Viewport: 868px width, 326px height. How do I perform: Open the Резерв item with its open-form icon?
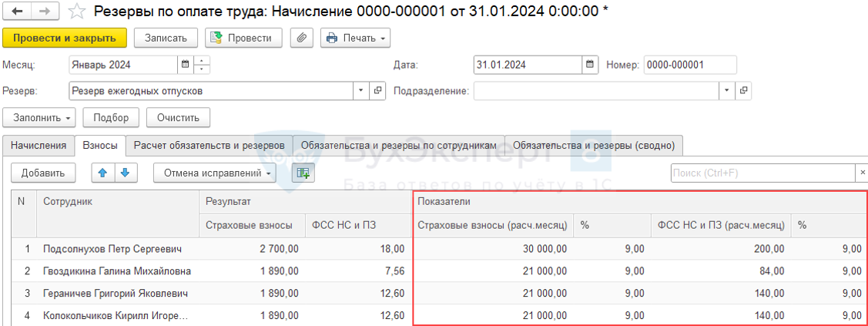[377, 91]
